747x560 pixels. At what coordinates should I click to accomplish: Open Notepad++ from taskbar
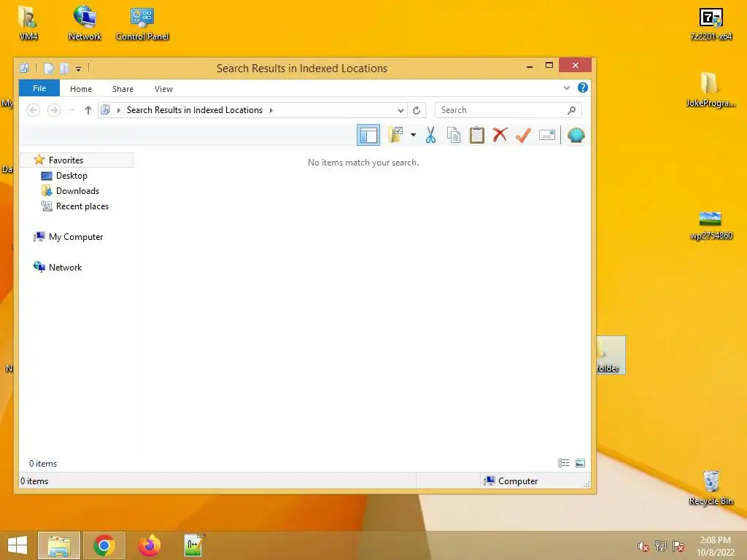[194, 545]
